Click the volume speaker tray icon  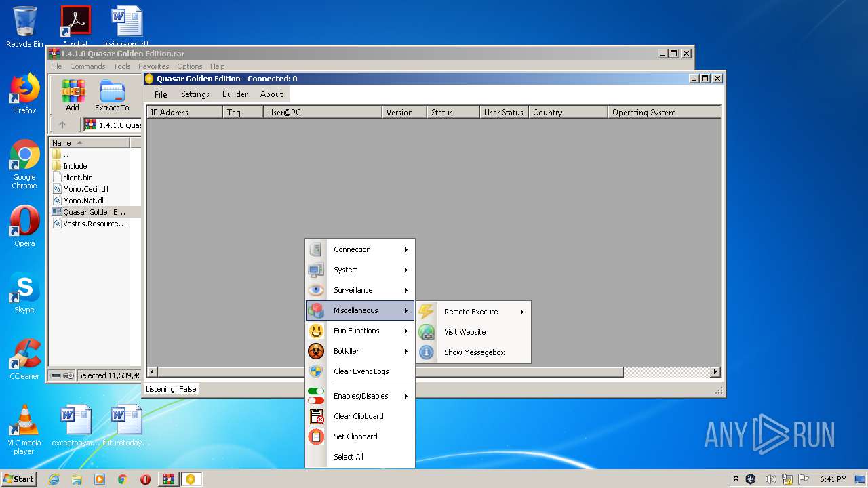(770, 479)
